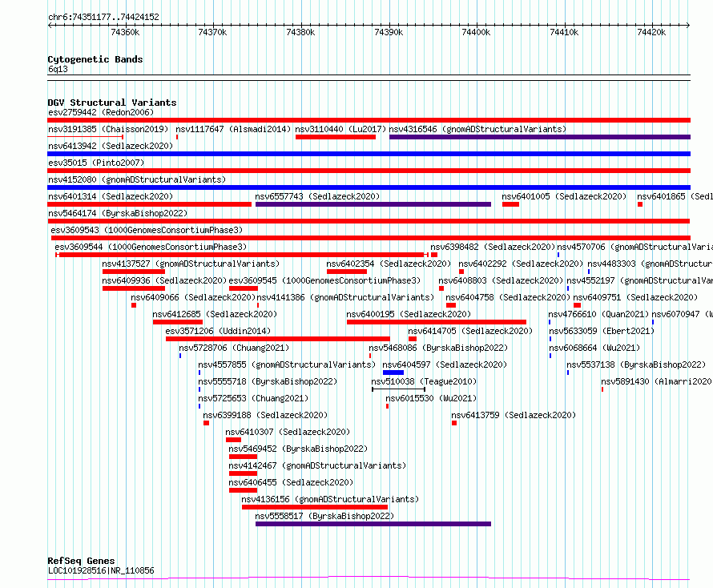Click nsv6412685 (Sedlazeck2020) label
This screenshot has height=588, width=713.
(x=215, y=314)
